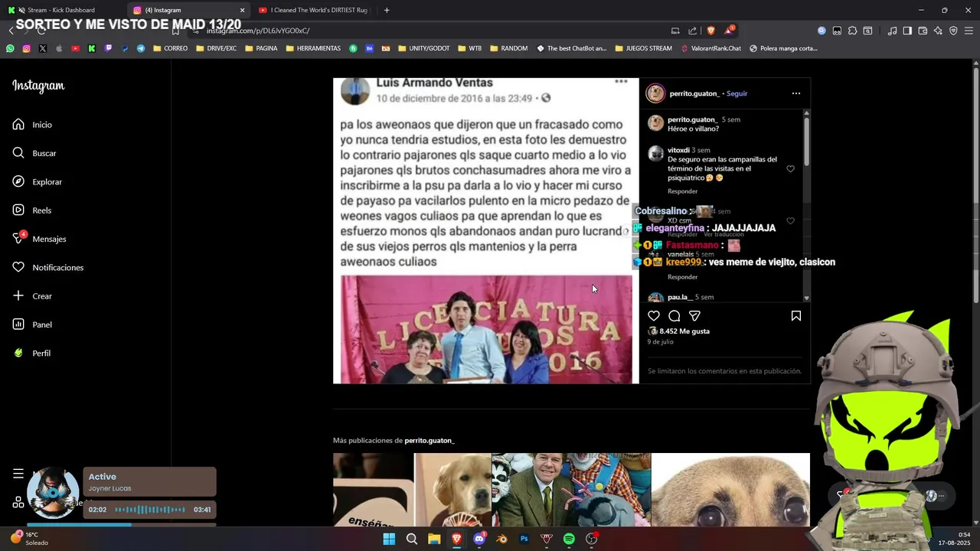980x551 pixels.
Task: Open The best ChatBot bookmark
Action: click(x=572, y=48)
